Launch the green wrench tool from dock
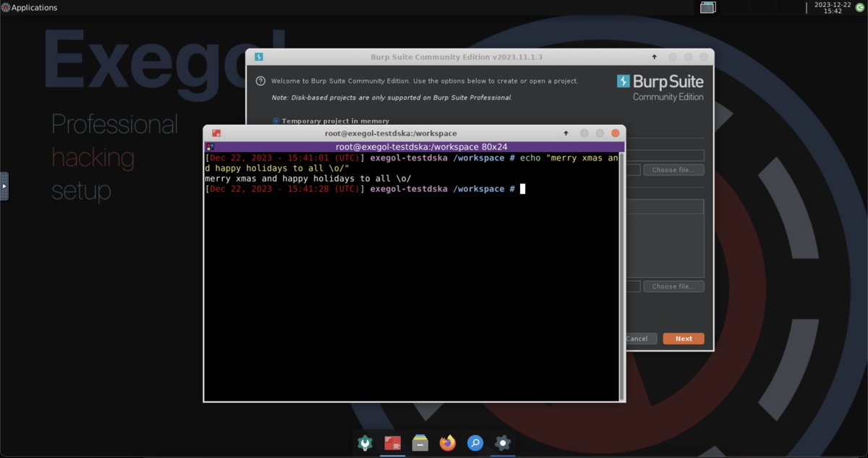 coord(365,443)
